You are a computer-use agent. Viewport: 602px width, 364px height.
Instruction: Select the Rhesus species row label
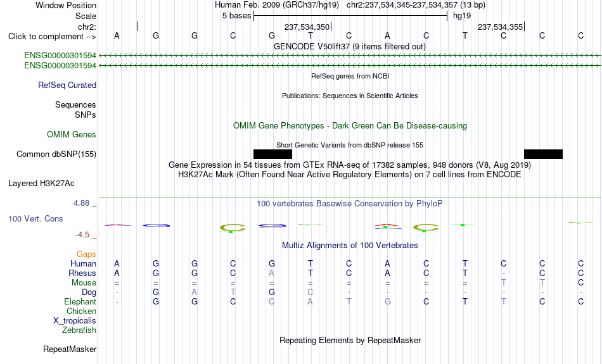(82, 273)
